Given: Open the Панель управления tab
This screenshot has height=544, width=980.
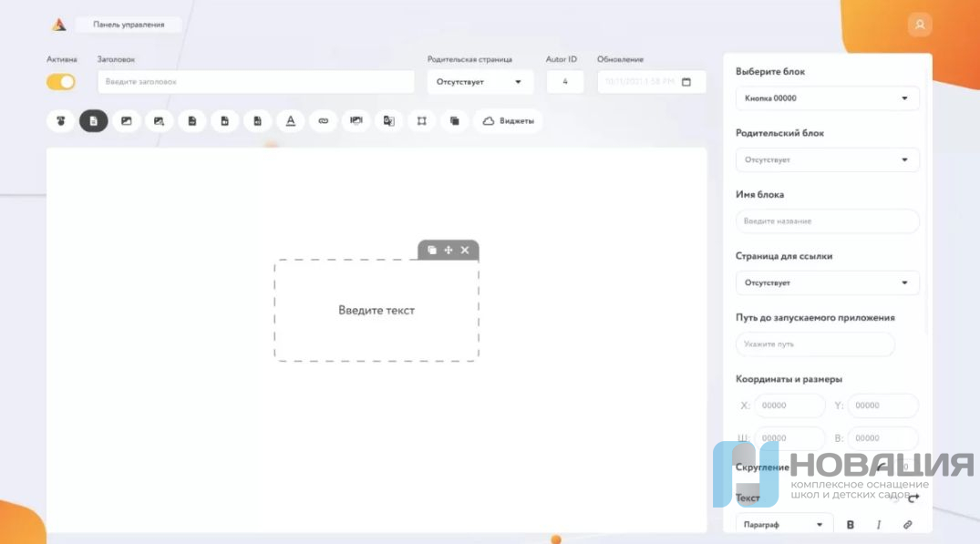Looking at the screenshot, I should pos(129,25).
